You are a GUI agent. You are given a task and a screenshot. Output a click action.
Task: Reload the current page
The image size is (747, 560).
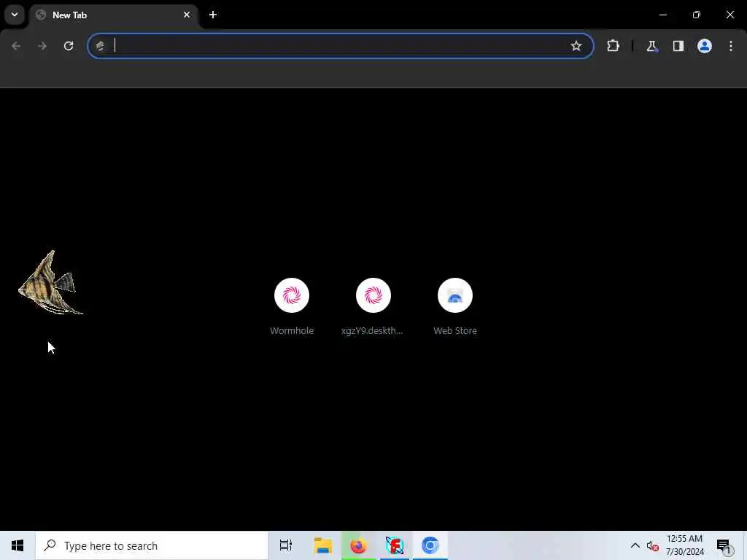pyautogui.click(x=69, y=46)
